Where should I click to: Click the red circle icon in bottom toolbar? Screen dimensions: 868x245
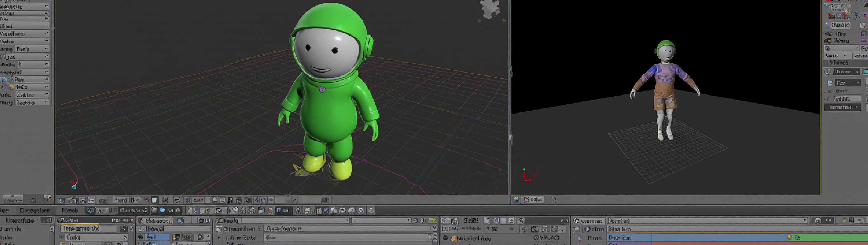pyautogui.click(x=270, y=211)
